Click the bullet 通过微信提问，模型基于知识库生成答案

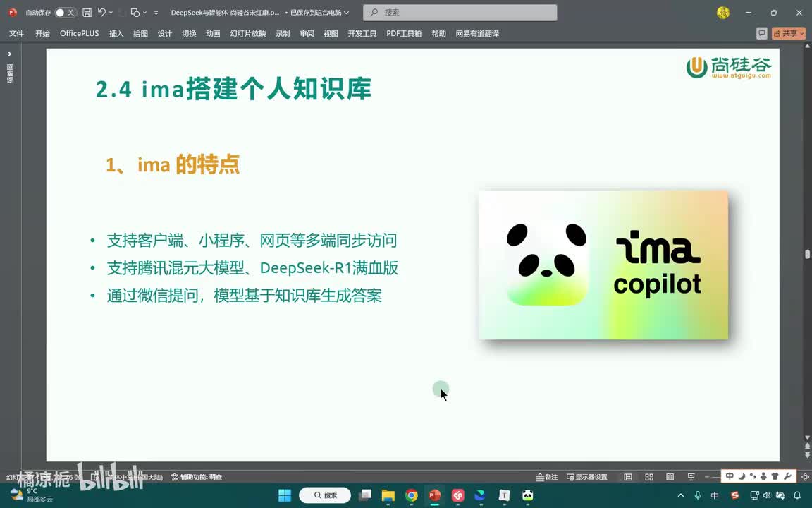pos(245,296)
